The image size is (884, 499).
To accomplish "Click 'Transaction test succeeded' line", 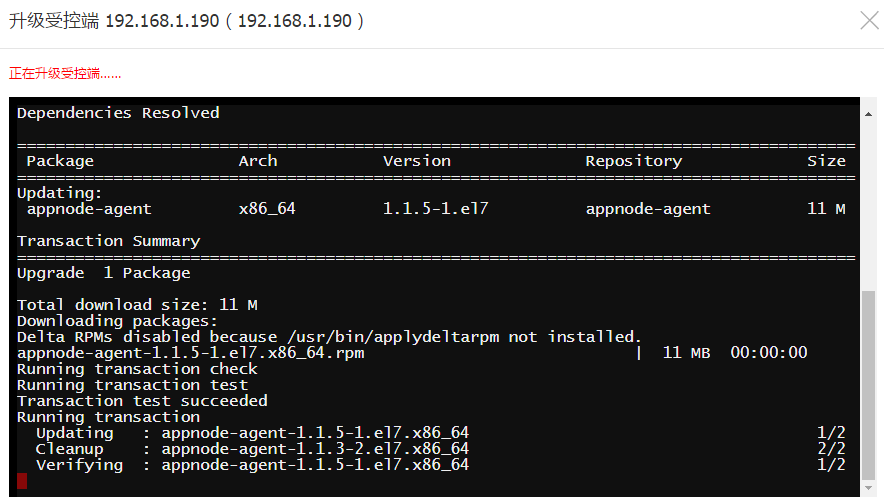I will point(142,401).
